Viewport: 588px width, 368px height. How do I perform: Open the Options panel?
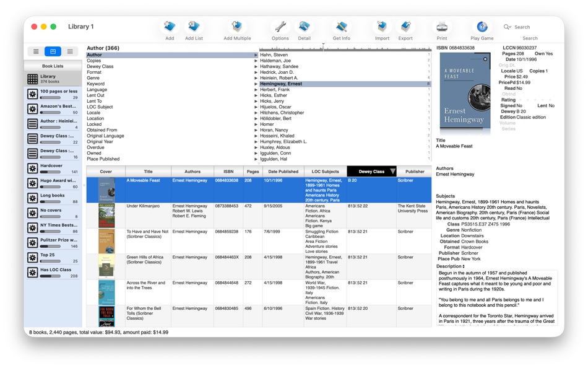point(280,26)
